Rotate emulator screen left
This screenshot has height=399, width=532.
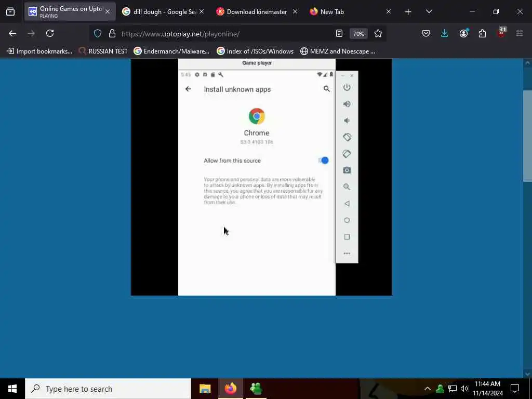347,137
